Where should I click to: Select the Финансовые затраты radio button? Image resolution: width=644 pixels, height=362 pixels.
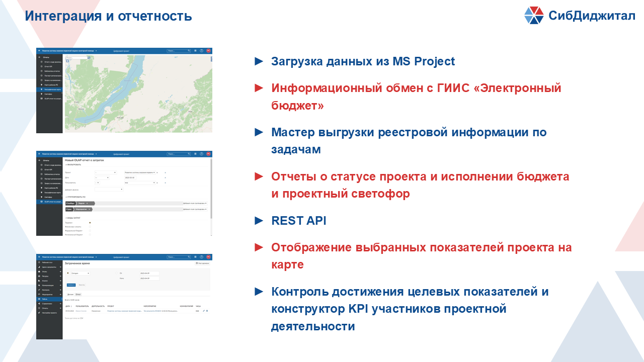[90, 227]
